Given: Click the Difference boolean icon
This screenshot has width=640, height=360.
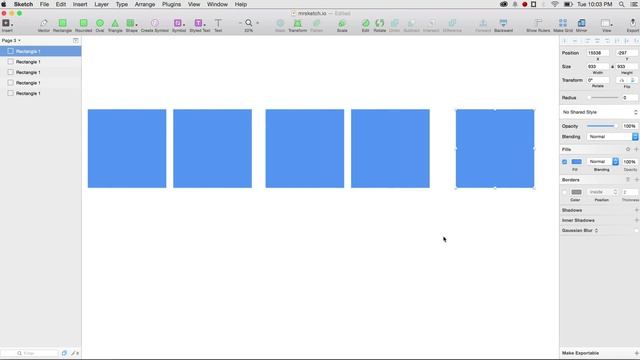Looking at the screenshot, I should click(x=452, y=25).
